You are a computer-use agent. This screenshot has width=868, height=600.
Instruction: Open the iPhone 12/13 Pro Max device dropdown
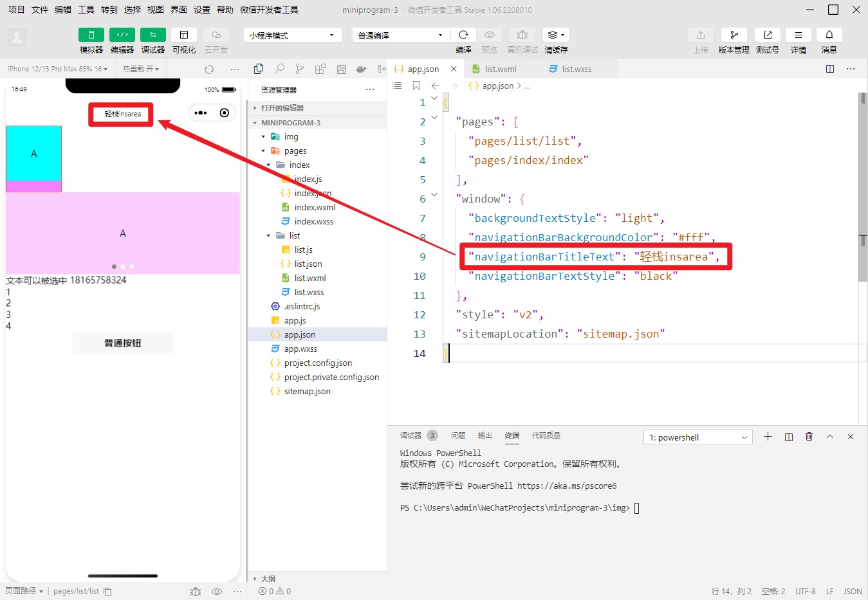(x=57, y=69)
